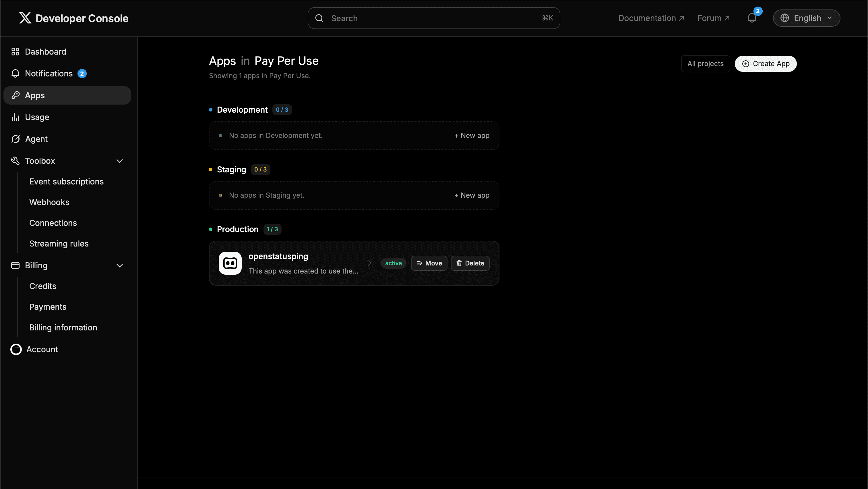Click the search magnifier icon
The width and height of the screenshot is (868, 489).
[319, 18]
